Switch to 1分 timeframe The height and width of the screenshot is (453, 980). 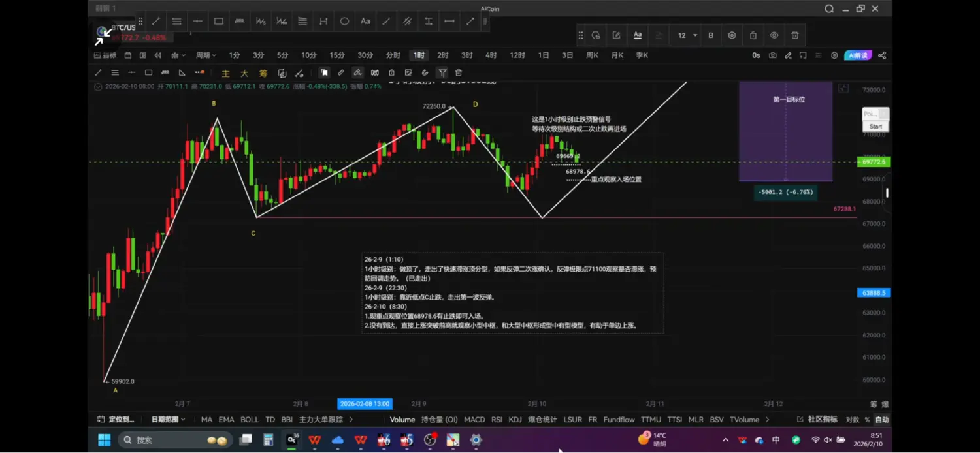click(235, 55)
